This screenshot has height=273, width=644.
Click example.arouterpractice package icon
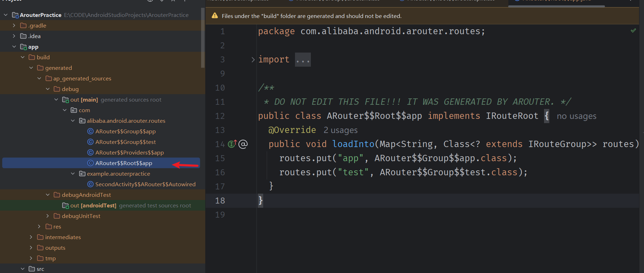pos(82,174)
